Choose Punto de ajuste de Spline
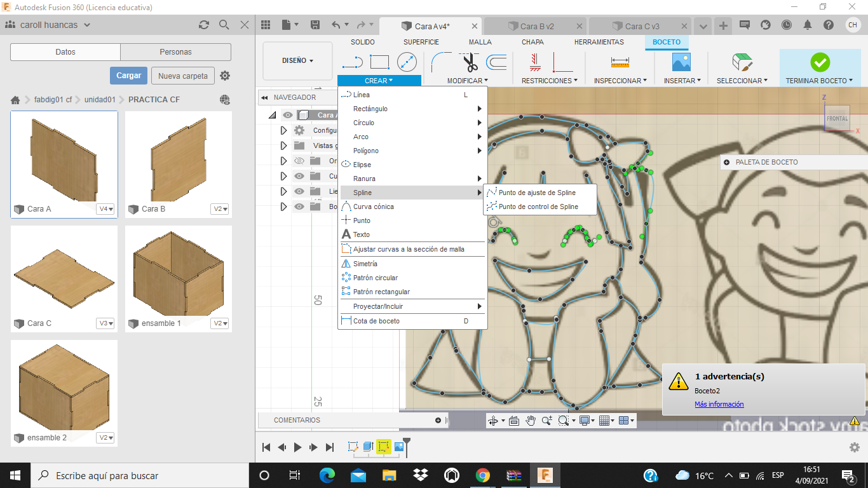Image resolution: width=868 pixels, height=488 pixels. 537,193
